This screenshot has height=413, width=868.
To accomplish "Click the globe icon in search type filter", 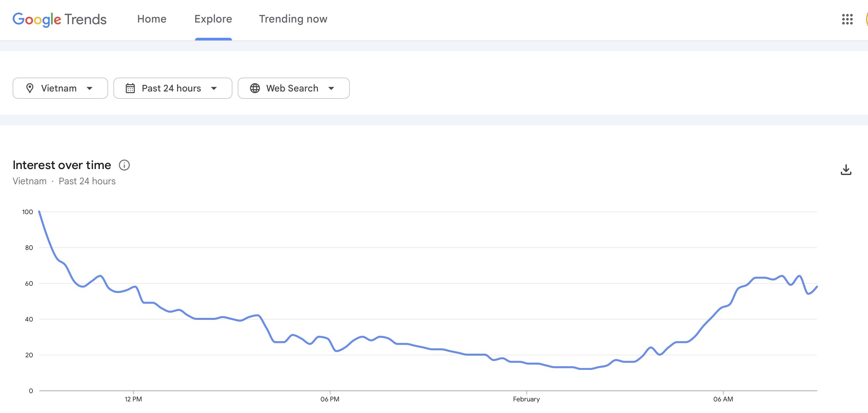I will [255, 88].
